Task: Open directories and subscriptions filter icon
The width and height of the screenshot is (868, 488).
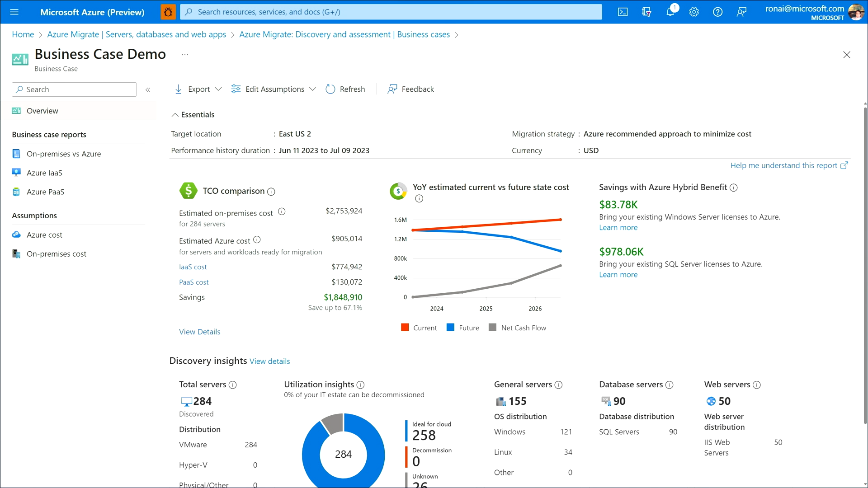Action: coord(646,12)
